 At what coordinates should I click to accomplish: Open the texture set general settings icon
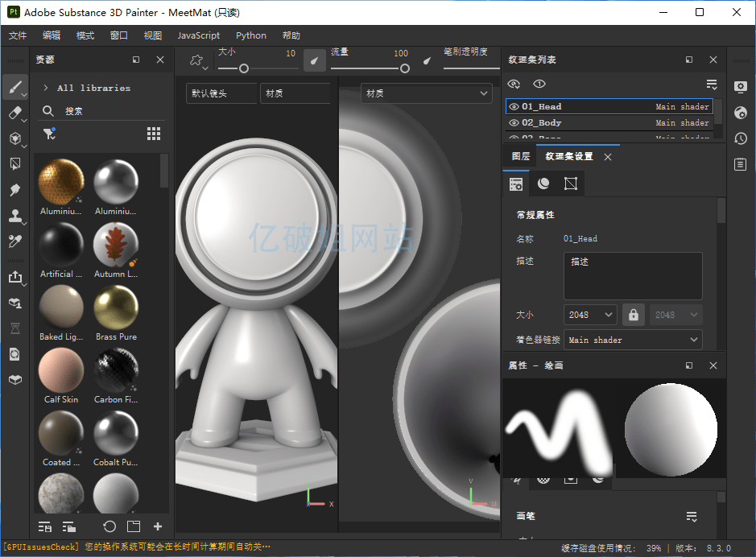pyautogui.click(x=516, y=184)
